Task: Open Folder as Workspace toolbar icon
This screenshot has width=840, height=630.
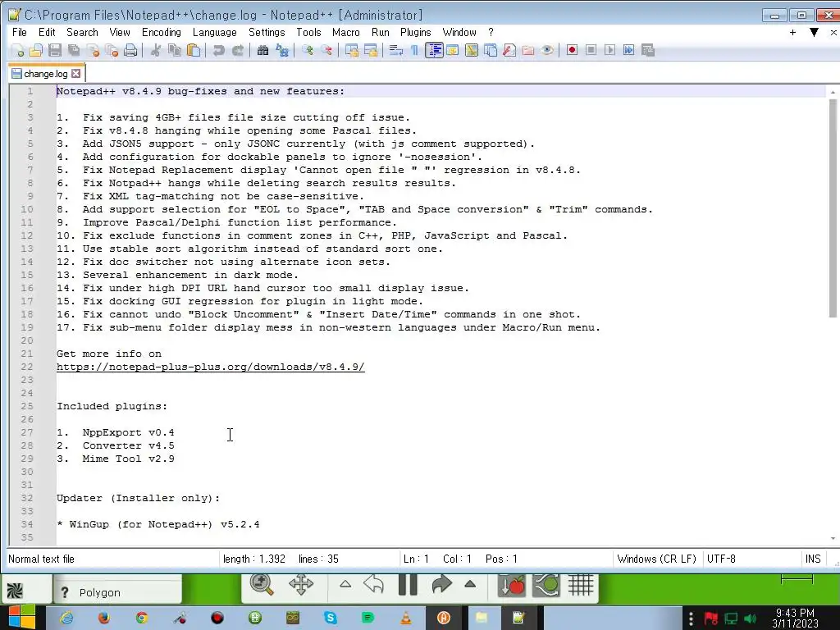Action: [528, 50]
